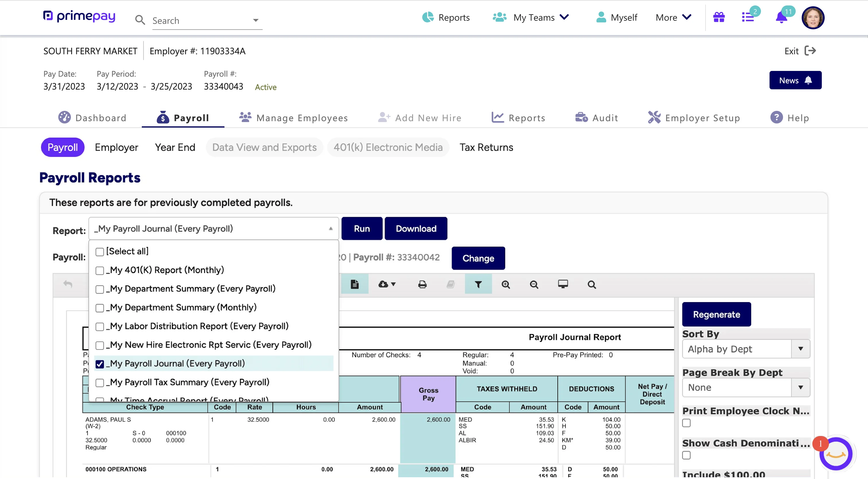
Task: Click the report viewer undo arrow icon
Action: 68,284
